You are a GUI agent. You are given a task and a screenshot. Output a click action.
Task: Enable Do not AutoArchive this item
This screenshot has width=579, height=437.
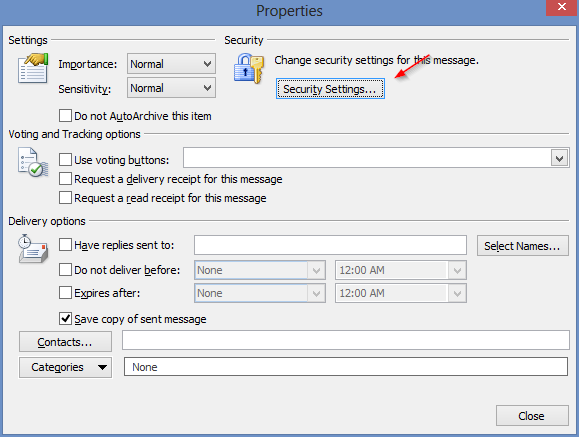coord(65,115)
